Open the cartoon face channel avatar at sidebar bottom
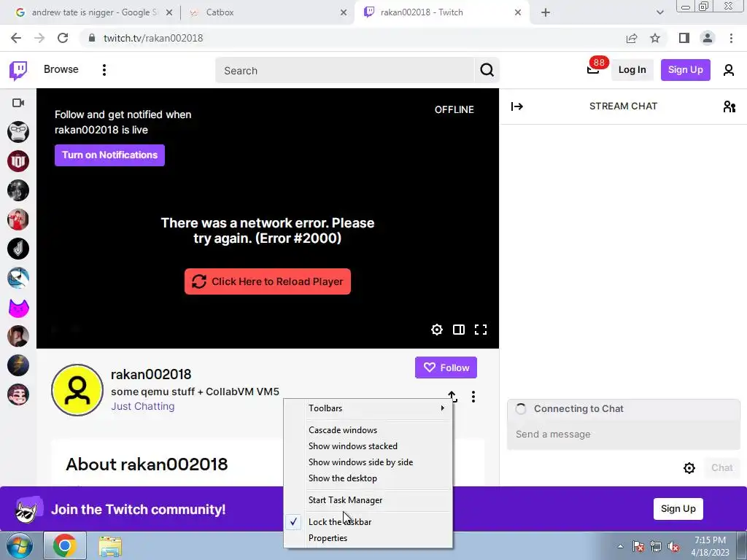Image resolution: width=747 pixels, height=560 pixels. (x=18, y=394)
